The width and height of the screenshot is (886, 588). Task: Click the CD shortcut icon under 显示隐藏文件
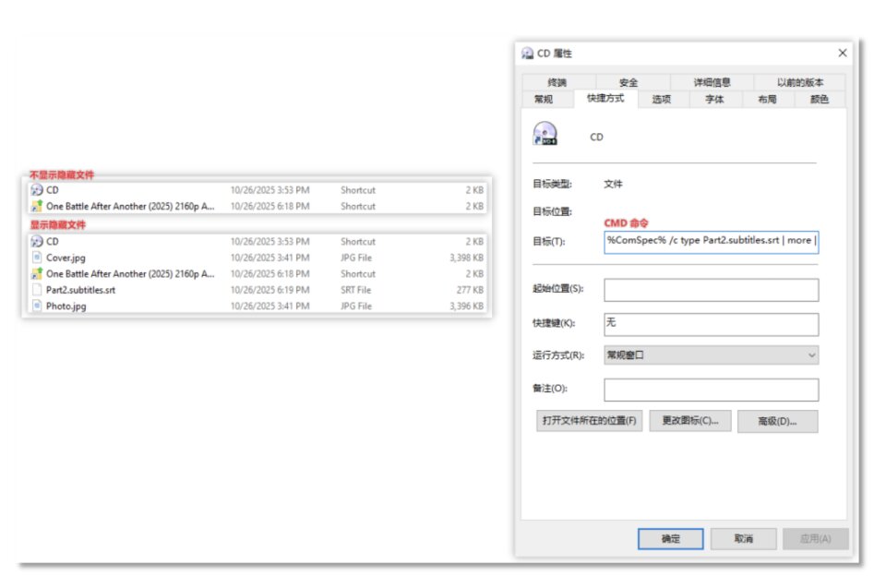(x=37, y=242)
